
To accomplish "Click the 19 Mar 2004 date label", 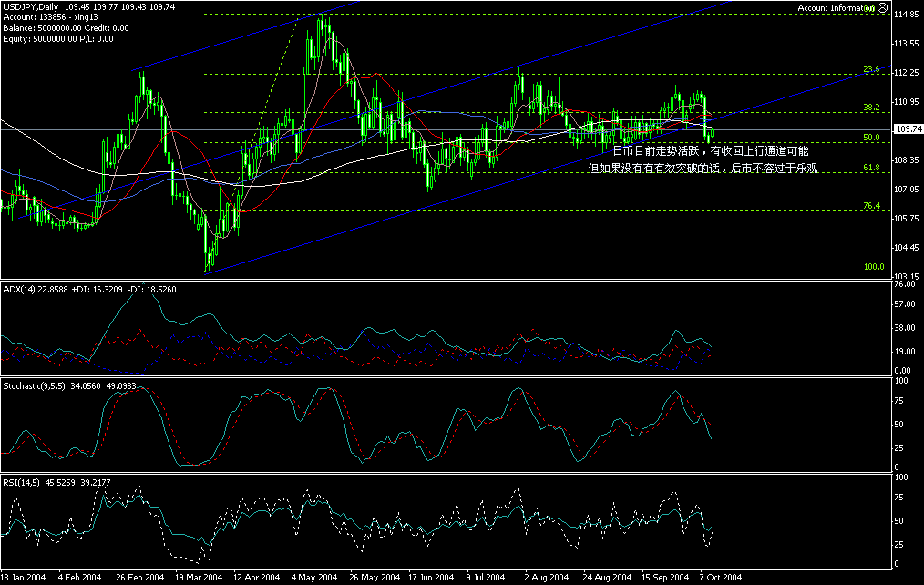I will pos(199,578).
